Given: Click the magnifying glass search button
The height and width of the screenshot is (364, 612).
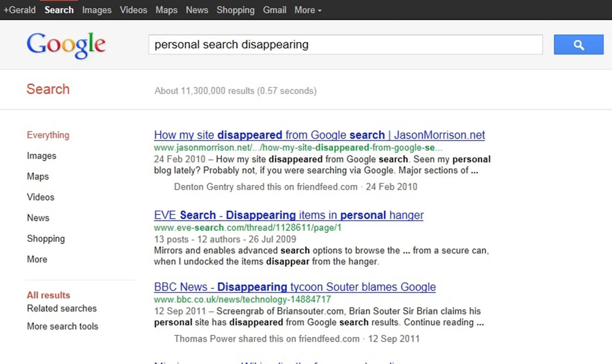Looking at the screenshot, I should pyautogui.click(x=578, y=45).
